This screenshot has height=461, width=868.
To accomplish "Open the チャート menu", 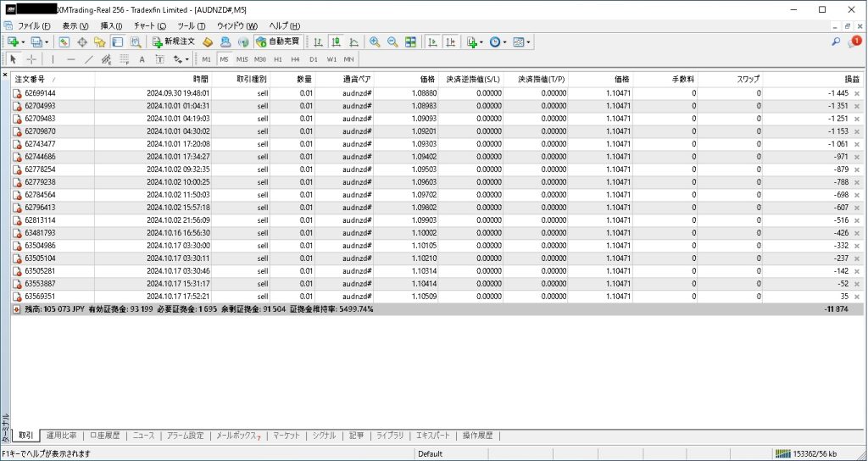I will (149, 26).
